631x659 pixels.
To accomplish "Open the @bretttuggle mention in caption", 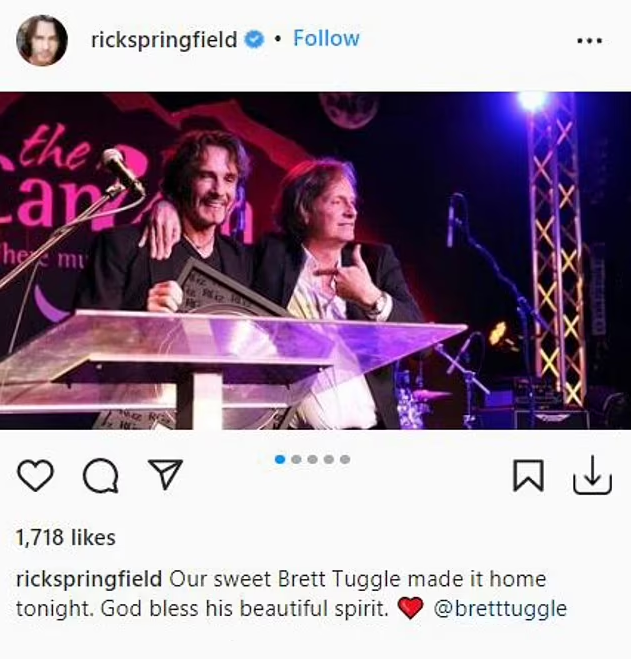I will coord(500,609).
